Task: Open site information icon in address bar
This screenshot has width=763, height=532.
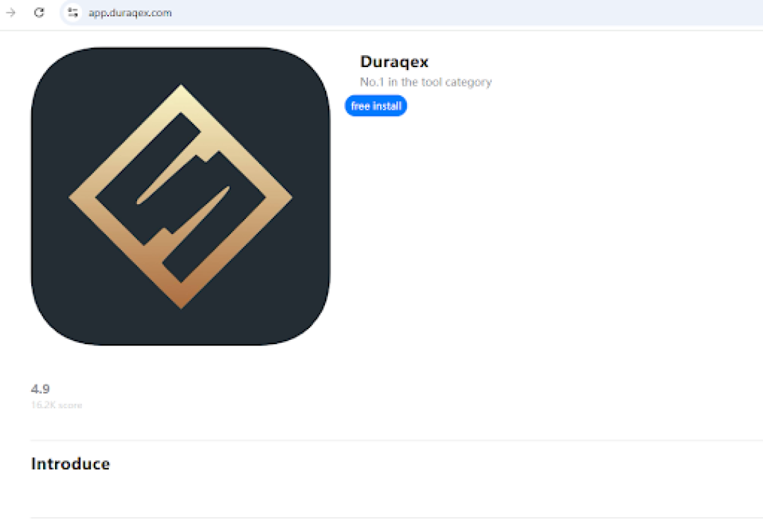Action: 73,13
